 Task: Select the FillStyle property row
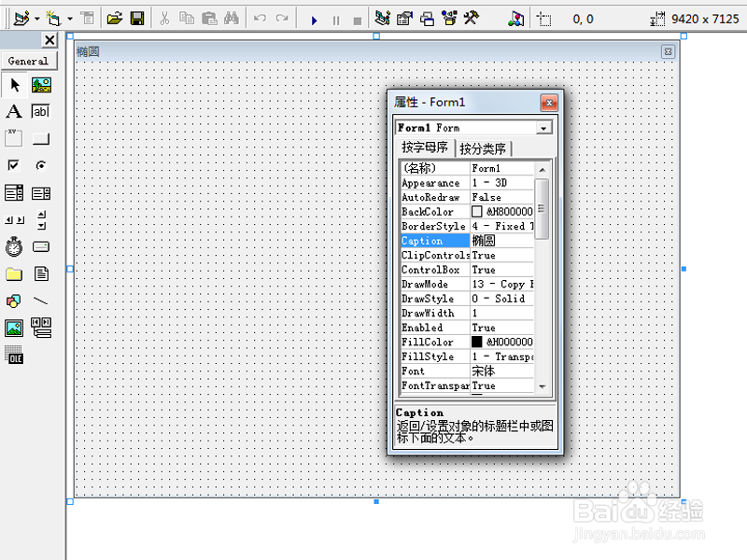point(468,357)
